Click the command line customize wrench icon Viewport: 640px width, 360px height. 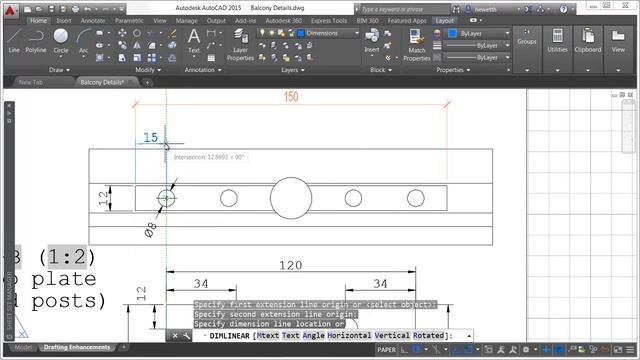click(x=187, y=336)
